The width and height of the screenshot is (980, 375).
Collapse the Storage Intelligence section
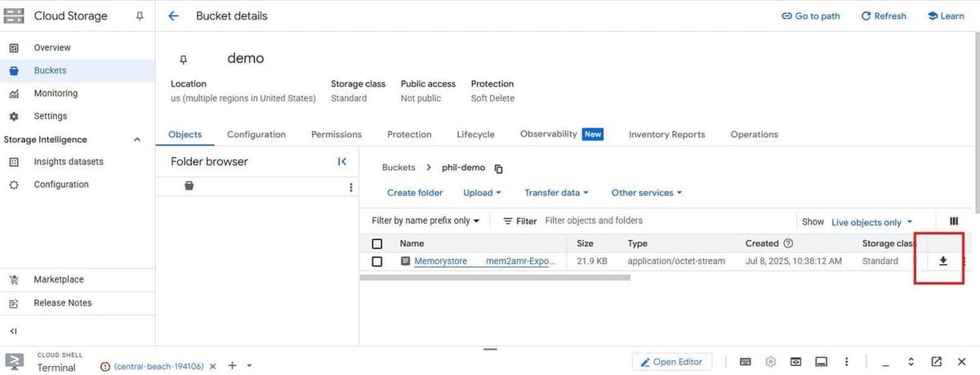(137, 140)
